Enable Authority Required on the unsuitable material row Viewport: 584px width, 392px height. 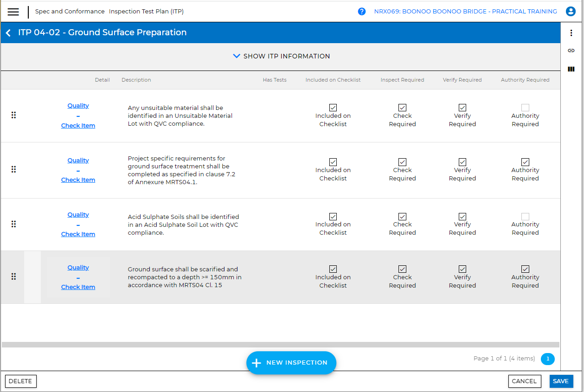coord(525,107)
